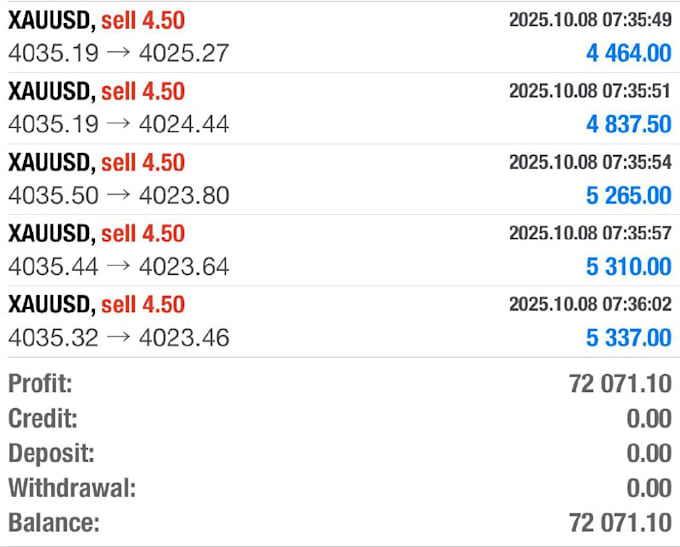Click the timestamp 2025.10.08 07:35:51
The image size is (680, 547).
pos(590,91)
